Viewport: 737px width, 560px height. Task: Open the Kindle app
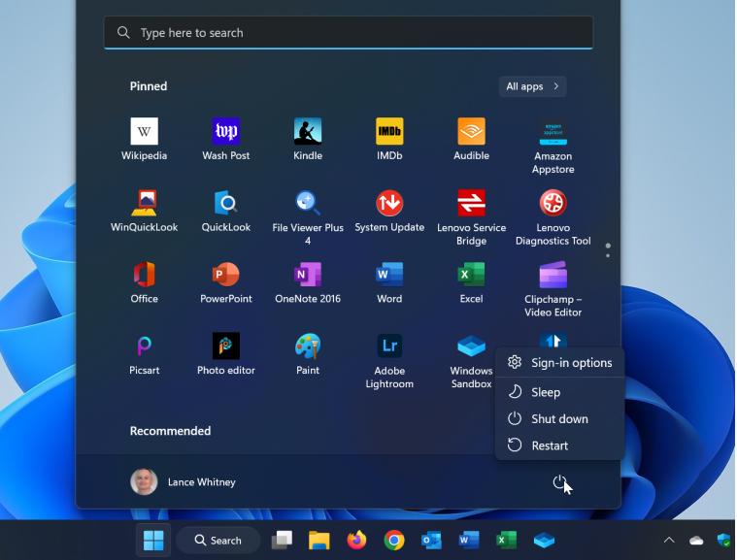point(308,139)
